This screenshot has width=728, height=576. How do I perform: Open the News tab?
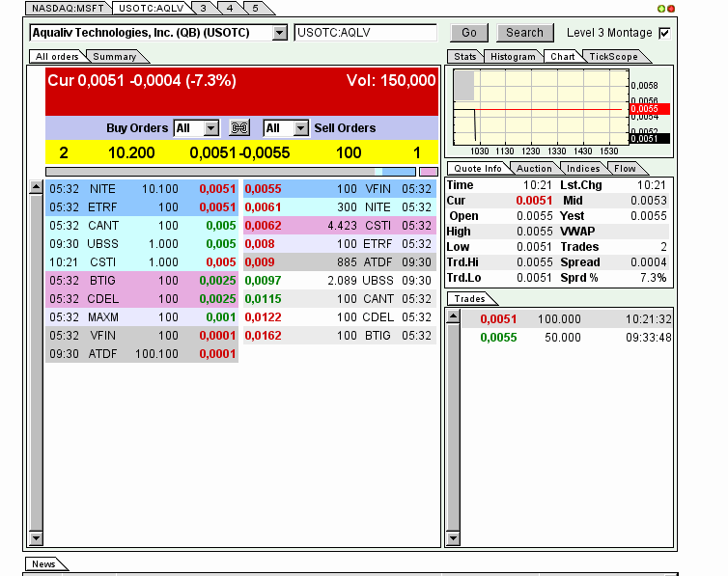(43, 564)
